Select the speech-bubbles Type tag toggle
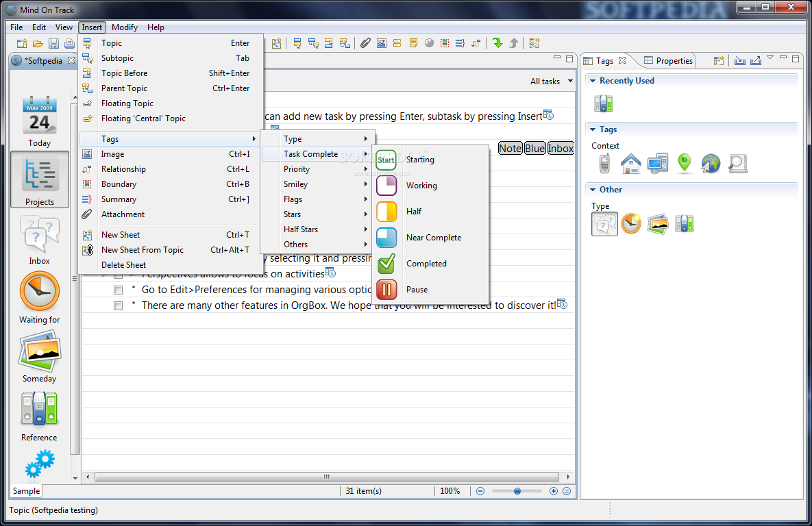Screen dimensions: 812x526 point(604,224)
